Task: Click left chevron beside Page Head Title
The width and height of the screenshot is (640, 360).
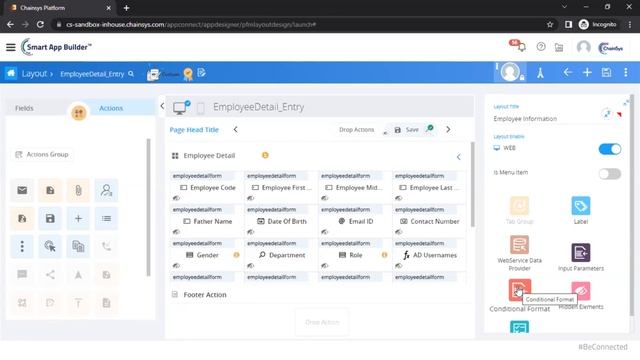Action: point(236,129)
